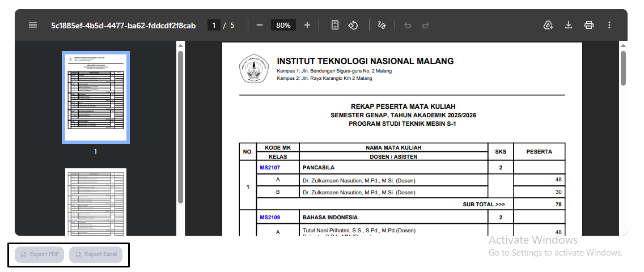Click the document scroll up arrow
Viewport: 644px width, 272px height.
623,45
